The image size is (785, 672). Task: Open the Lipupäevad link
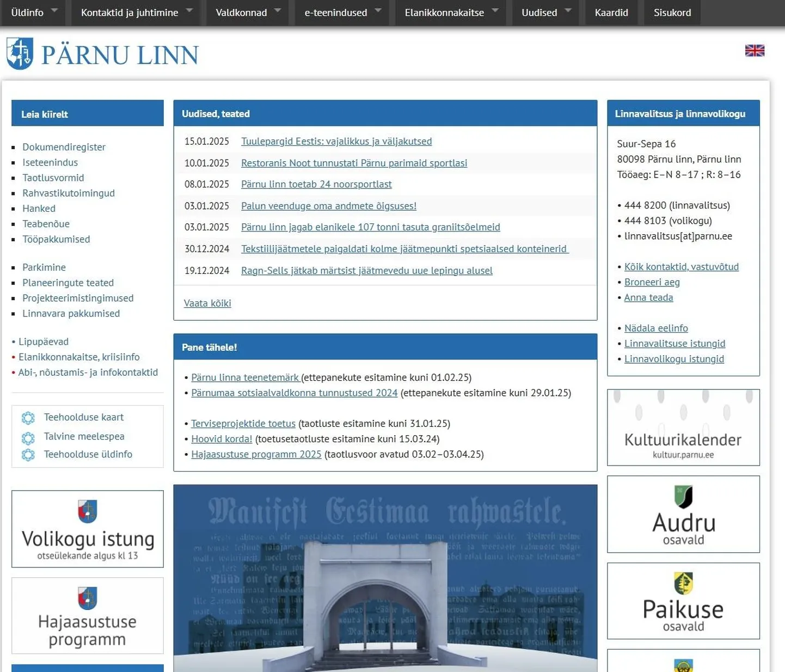[x=44, y=341]
